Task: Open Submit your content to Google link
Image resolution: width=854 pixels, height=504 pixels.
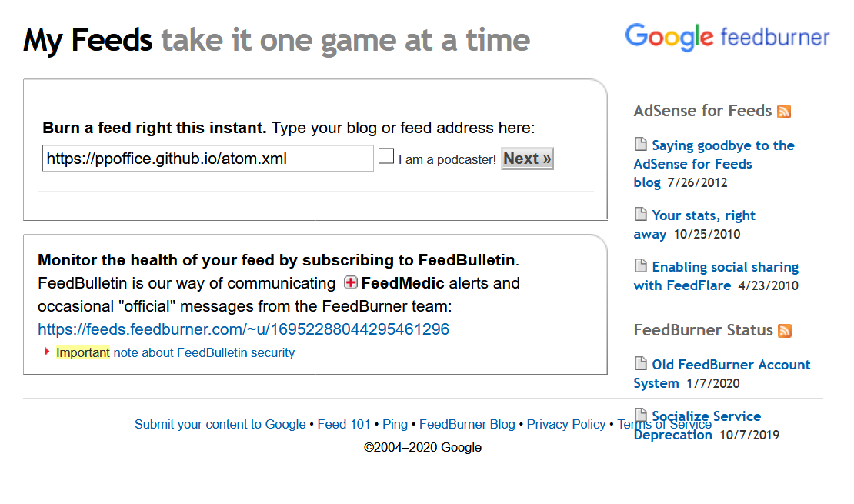Action: coord(220,424)
